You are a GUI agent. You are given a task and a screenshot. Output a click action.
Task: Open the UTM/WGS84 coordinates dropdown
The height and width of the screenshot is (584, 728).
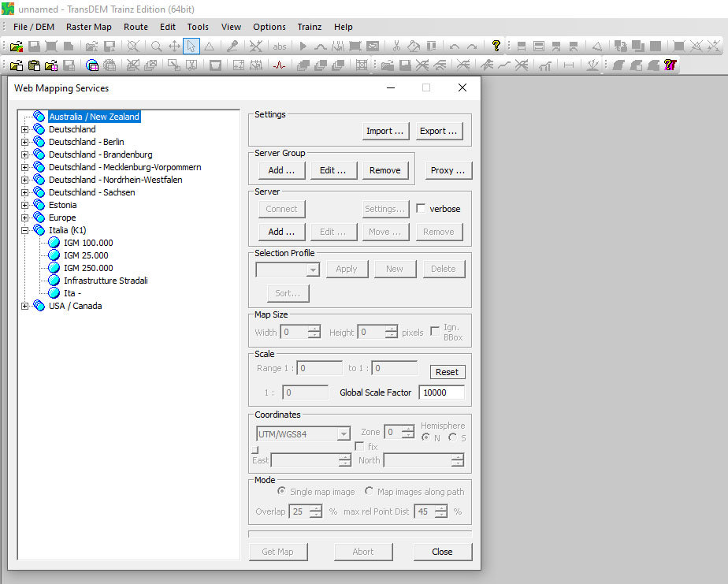pos(344,434)
